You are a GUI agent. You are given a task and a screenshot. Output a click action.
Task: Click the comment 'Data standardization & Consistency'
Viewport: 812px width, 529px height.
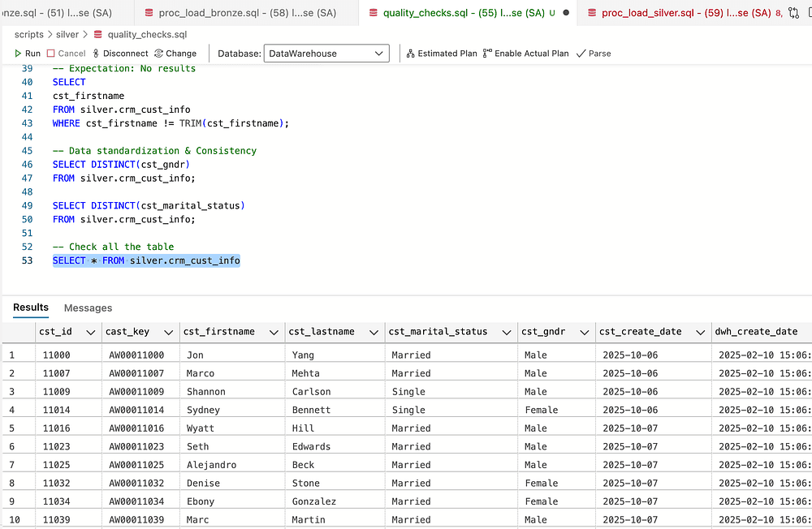point(154,151)
